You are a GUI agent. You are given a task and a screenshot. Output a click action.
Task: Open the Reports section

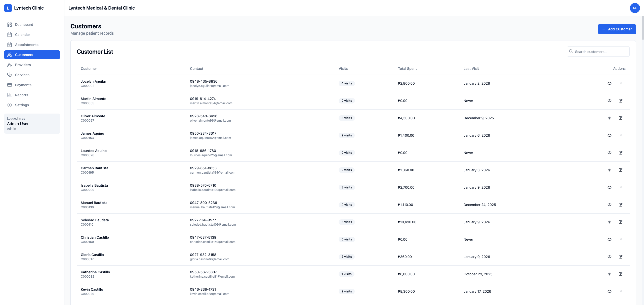point(32,95)
